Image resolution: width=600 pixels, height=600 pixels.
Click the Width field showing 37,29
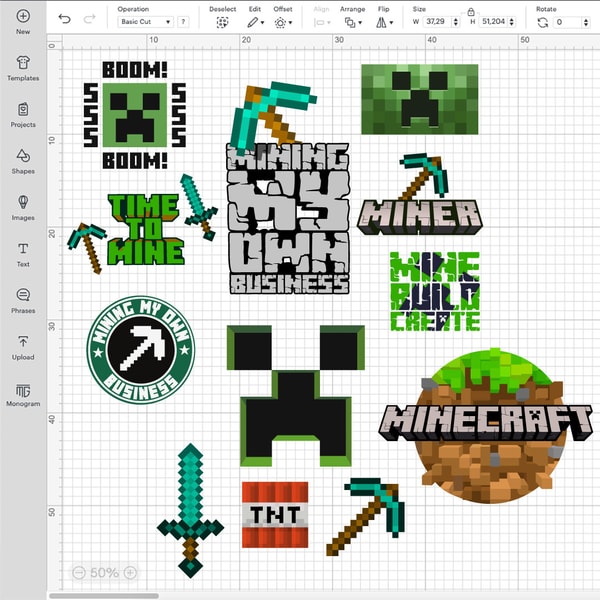click(437, 22)
